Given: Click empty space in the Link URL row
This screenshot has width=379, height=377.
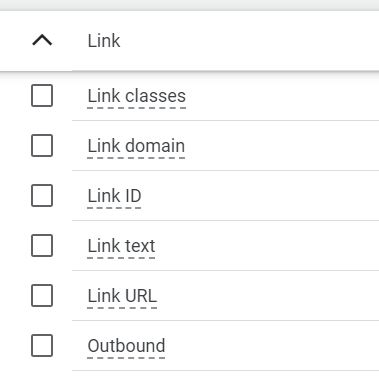Looking at the screenshot, I should pyautogui.click(x=268, y=296).
